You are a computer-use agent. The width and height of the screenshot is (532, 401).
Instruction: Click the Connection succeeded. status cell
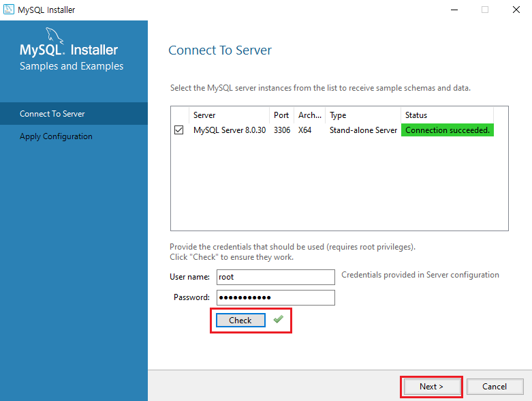(447, 130)
